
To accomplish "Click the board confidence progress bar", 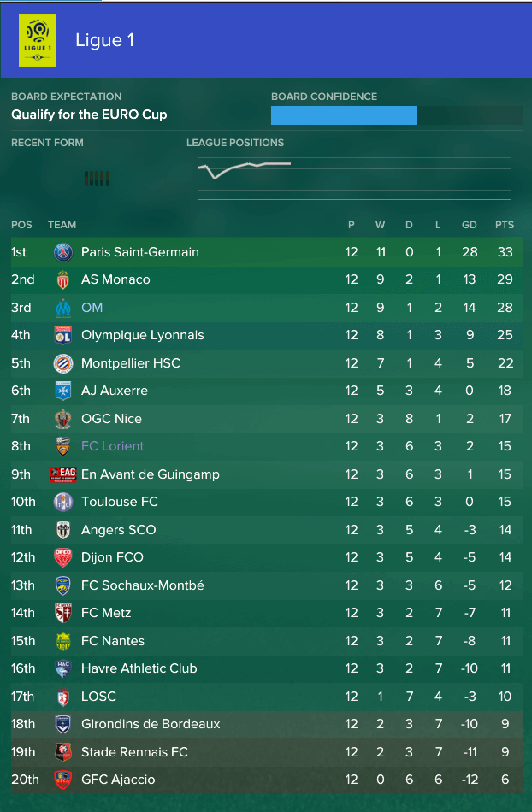I will tap(396, 115).
